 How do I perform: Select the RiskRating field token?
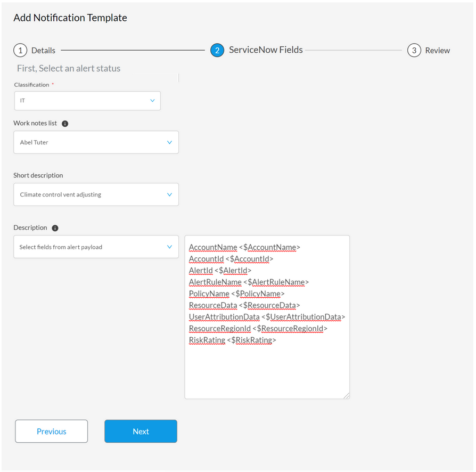[207, 340]
